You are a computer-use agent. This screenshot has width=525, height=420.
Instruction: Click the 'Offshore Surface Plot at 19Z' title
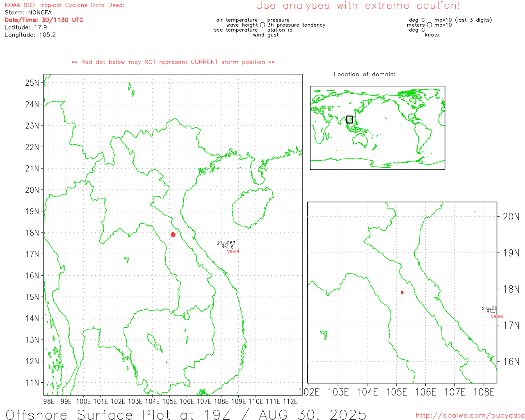coord(186,414)
